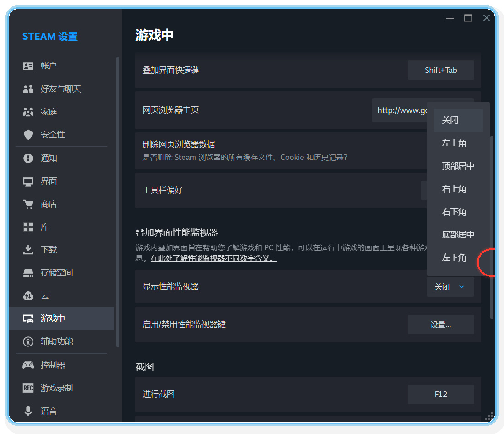The height and width of the screenshot is (434, 504).
Task: Click the 好友与聊天 friends icon
Action: 28,89
